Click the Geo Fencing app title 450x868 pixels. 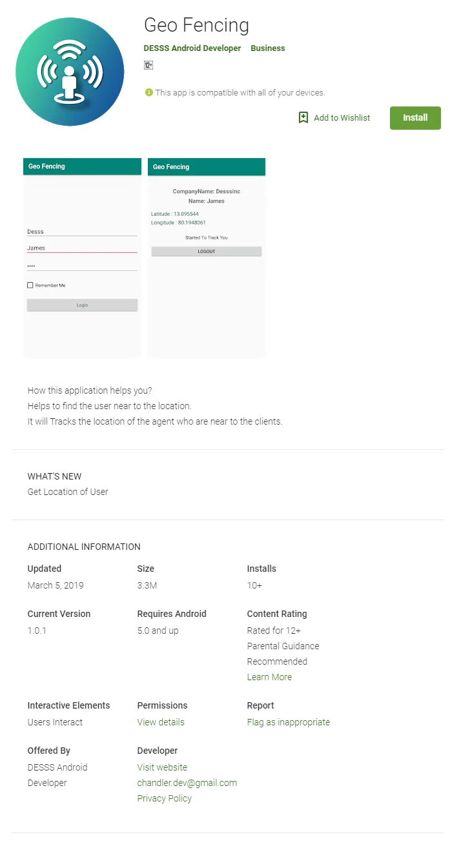tap(196, 25)
